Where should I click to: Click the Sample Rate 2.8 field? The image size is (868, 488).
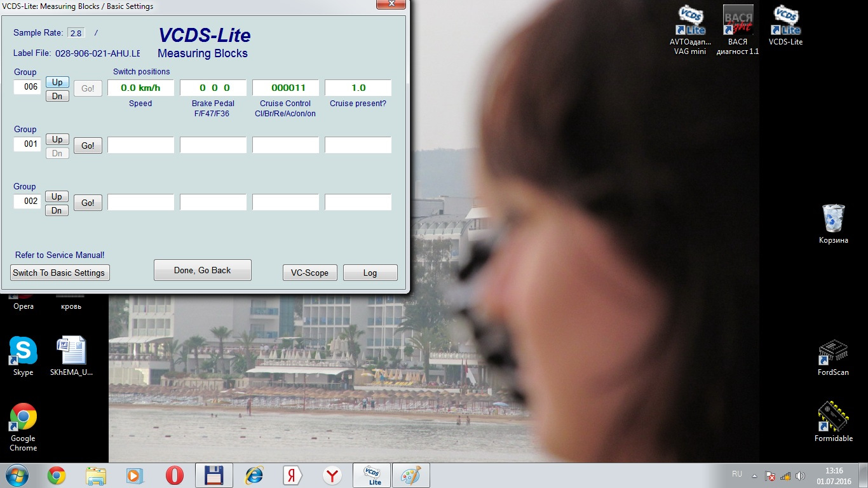[x=76, y=33]
